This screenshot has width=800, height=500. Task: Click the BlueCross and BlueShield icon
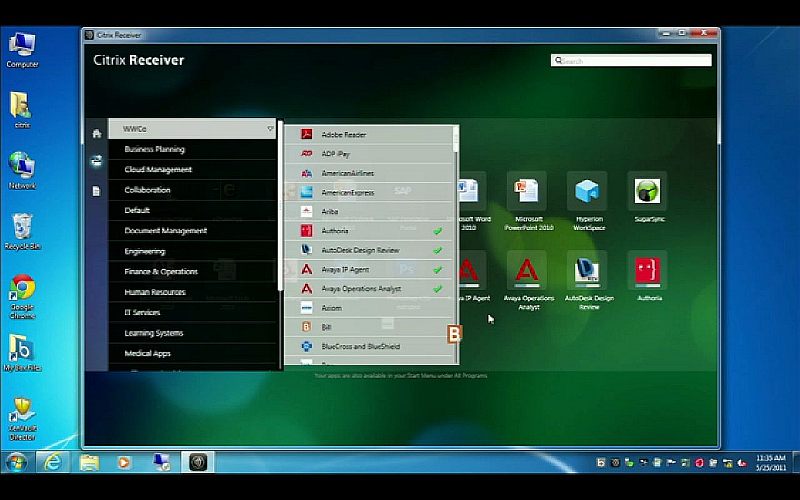pos(306,346)
